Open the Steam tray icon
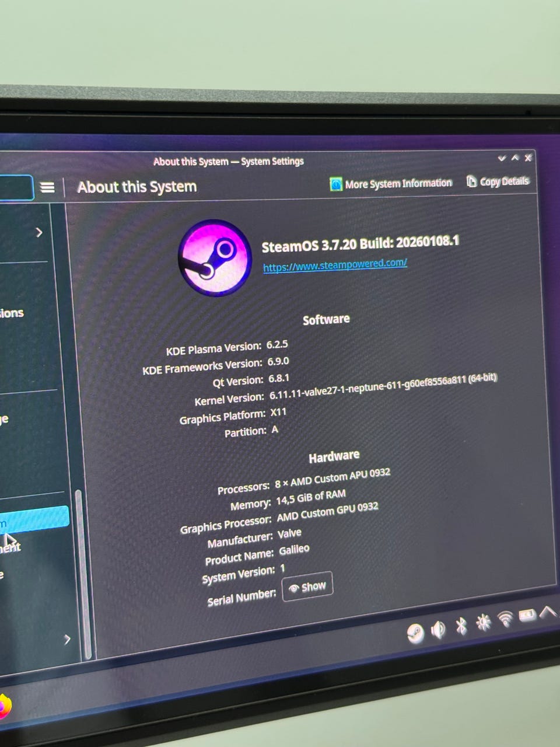 pos(415,633)
